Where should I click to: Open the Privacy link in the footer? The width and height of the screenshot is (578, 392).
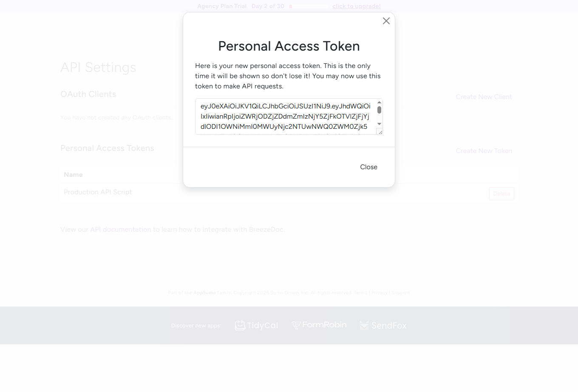[379, 293]
